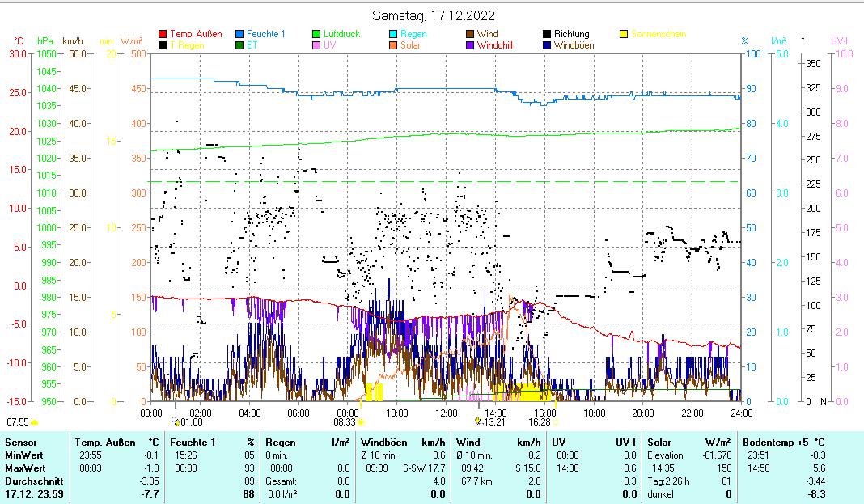Click the pink UV legend square

tap(317, 45)
